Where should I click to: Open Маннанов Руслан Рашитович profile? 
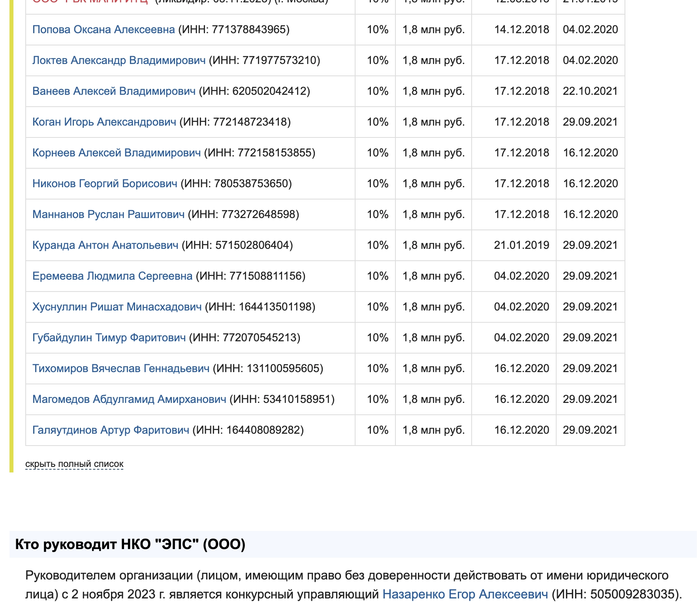pos(108,214)
